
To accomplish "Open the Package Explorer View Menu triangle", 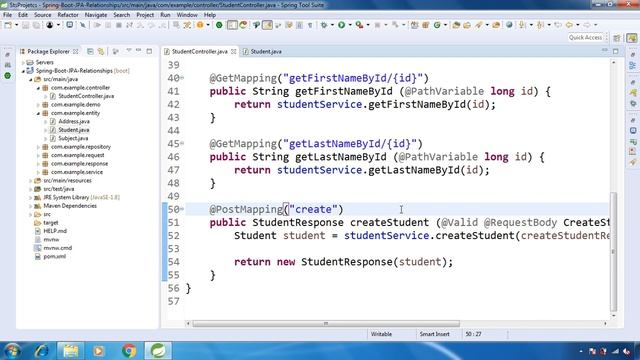I will pyautogui.click(x=128, y=51).
